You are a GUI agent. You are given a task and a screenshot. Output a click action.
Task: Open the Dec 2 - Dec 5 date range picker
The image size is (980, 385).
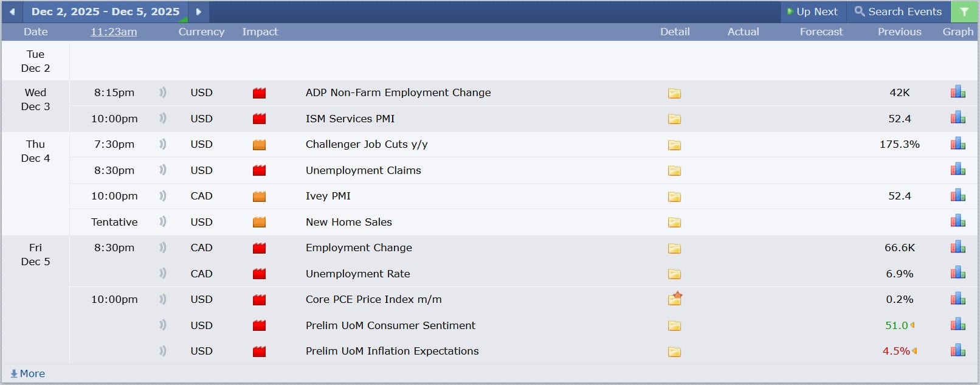[105, 12]
